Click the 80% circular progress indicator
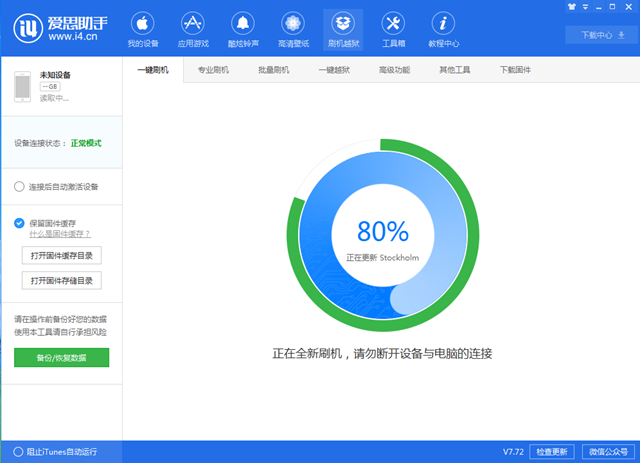The height and width of the screenshot is (463, 640). [x=384, y=238]
